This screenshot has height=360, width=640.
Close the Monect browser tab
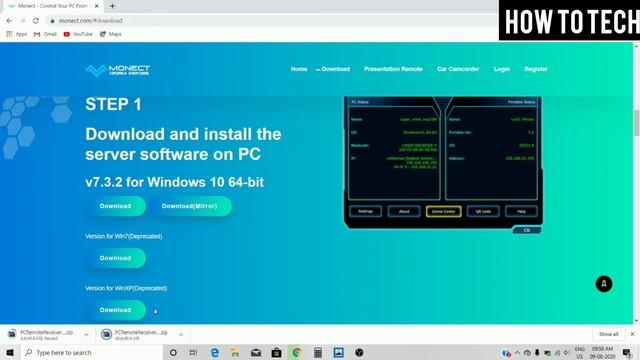97,6
